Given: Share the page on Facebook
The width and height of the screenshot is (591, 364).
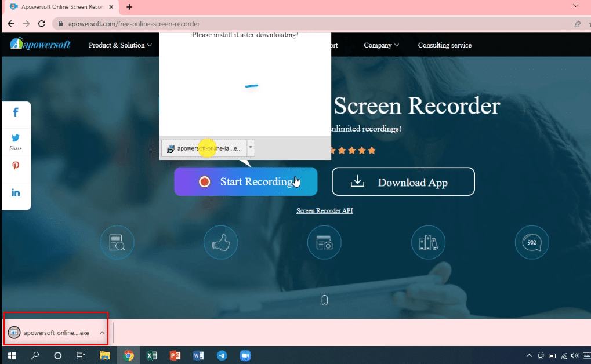Looking at the screenshot, I should point(16,112).
